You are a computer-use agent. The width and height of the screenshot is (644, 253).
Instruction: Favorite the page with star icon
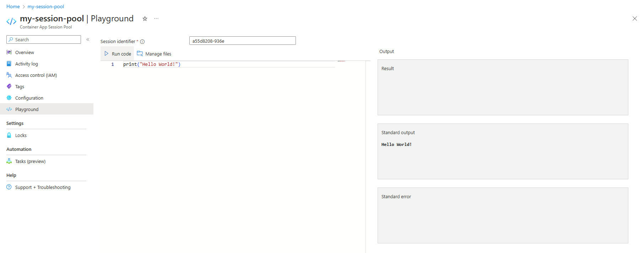coord(145,19)
